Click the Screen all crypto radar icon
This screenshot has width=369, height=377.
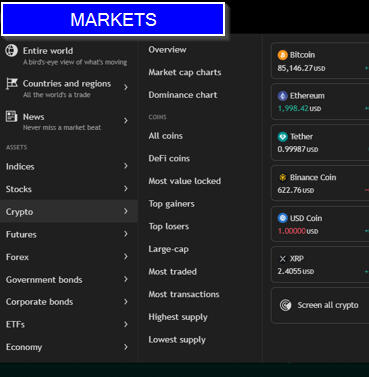[x=286, y=305]
